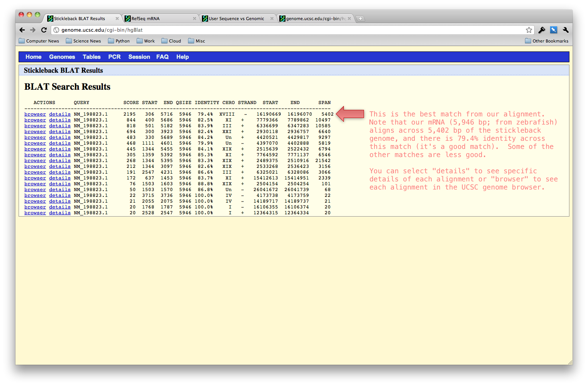Bookmark this page with the star icon

pyautogui.click(x=529, y=30)
